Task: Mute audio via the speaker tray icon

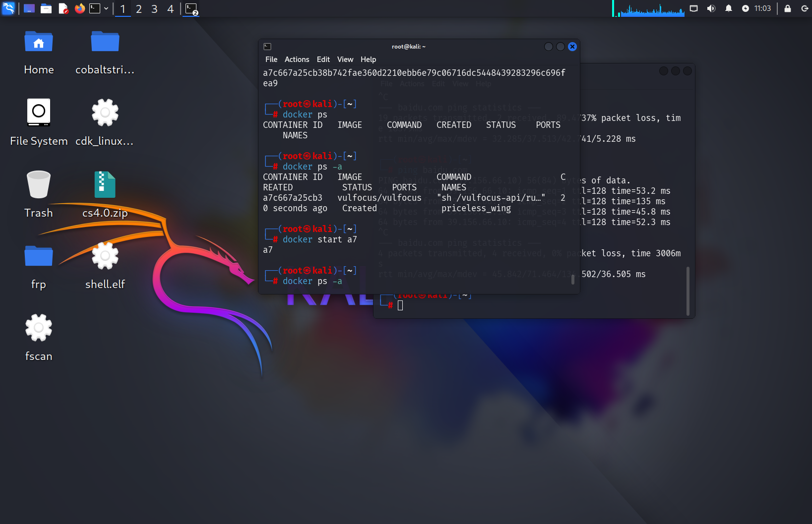Action: point(711,8)
